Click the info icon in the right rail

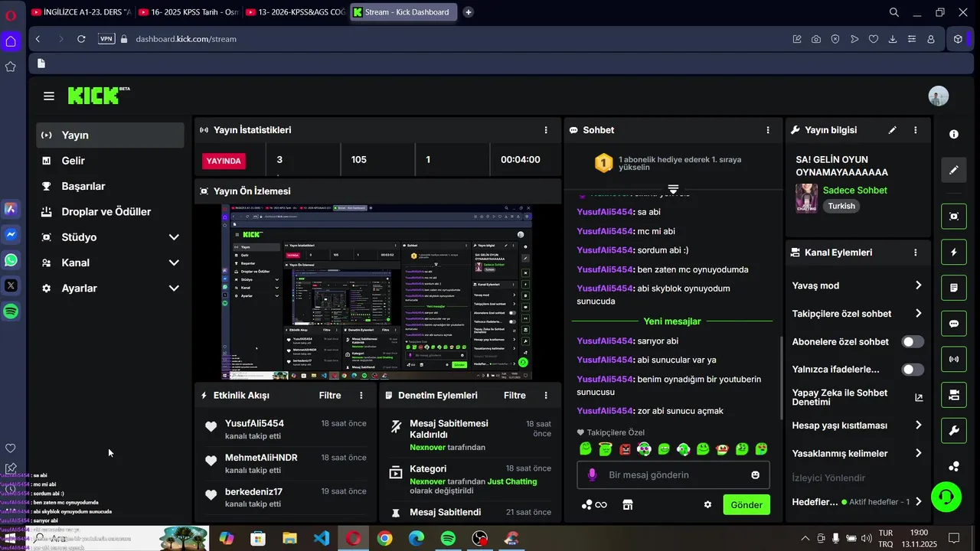pyautogui.click(x=954, y=134)
